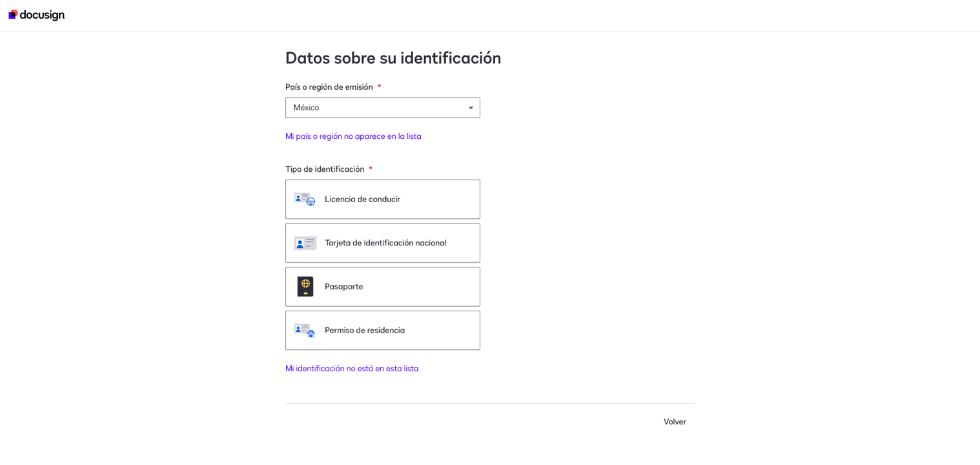Click the driver's license card icon
The height and width of the screenshot is (465, 980).
tap(305, 199)
